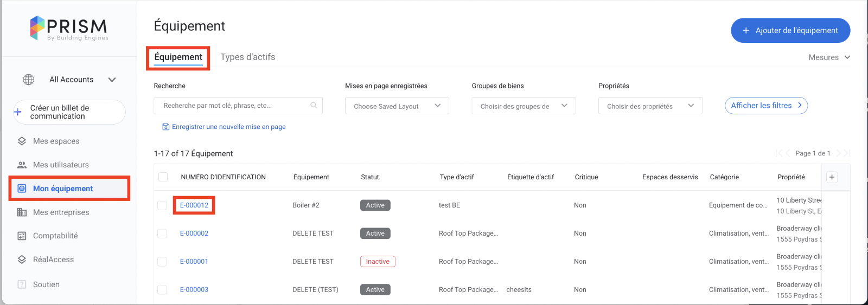Switch to the Types d'actifs tab

tap(247, 57)
